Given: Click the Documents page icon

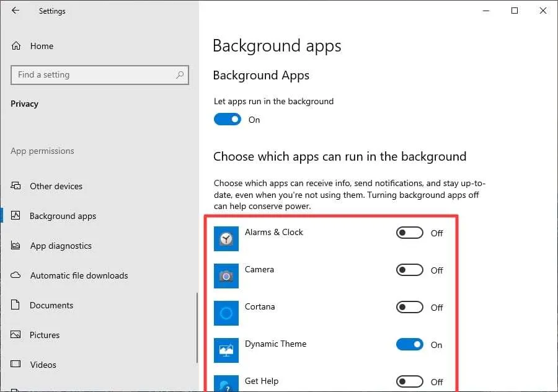Looking at the screenshot, I should [x=15, y=305].
